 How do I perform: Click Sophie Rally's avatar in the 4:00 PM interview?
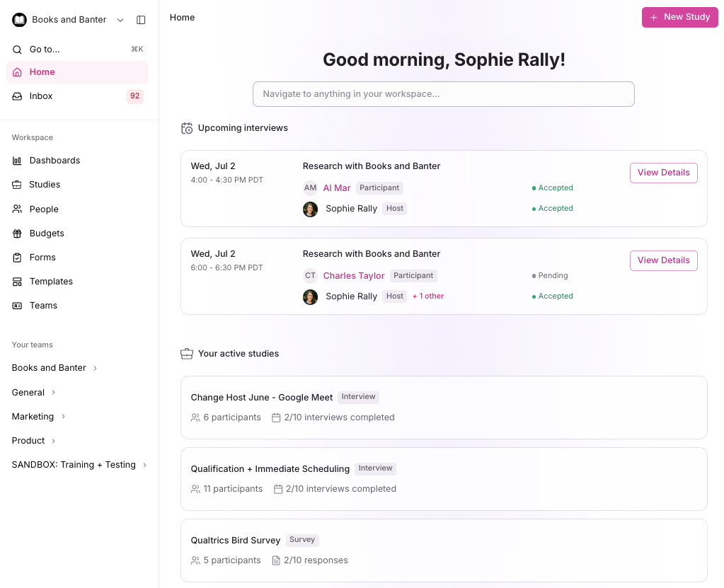point(310,209)
